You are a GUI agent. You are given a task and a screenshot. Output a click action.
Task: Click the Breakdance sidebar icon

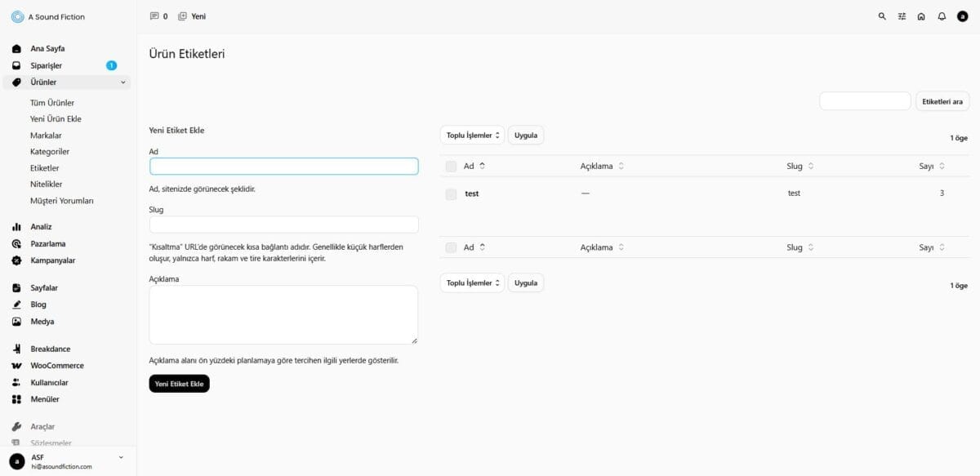16,349
